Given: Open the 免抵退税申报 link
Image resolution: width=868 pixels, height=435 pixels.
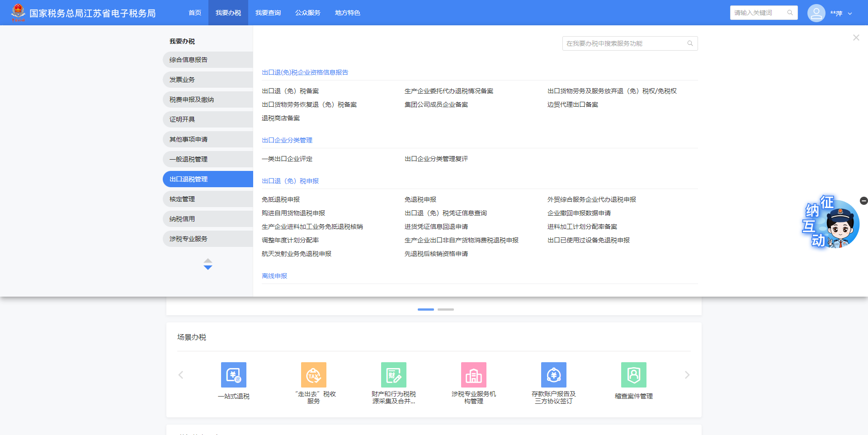Looking at the screenshot, I should pyautogui.click(x=280, y=199).
